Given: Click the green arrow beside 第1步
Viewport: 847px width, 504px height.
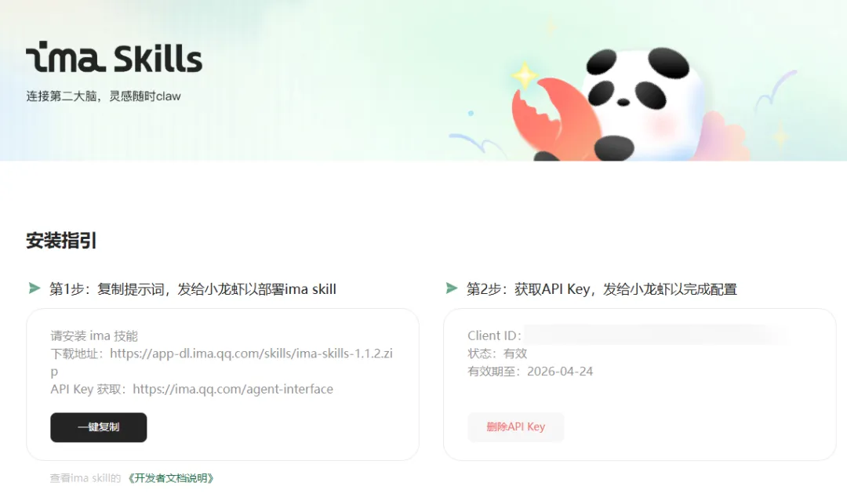Looking at the screenshot, I should (35, 288).
